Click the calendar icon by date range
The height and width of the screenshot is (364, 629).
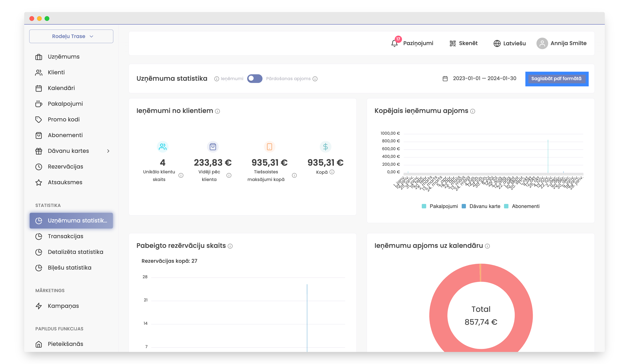pos(445,79)
